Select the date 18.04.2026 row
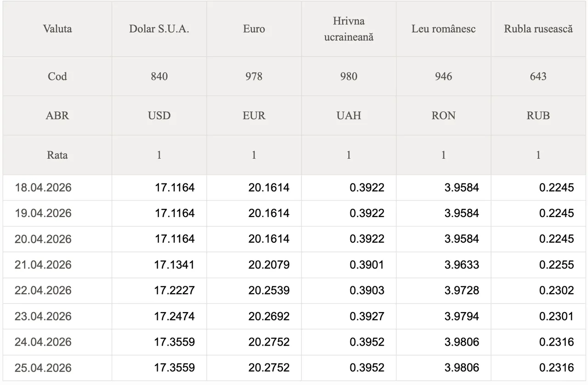 click(x=43, y=188)
